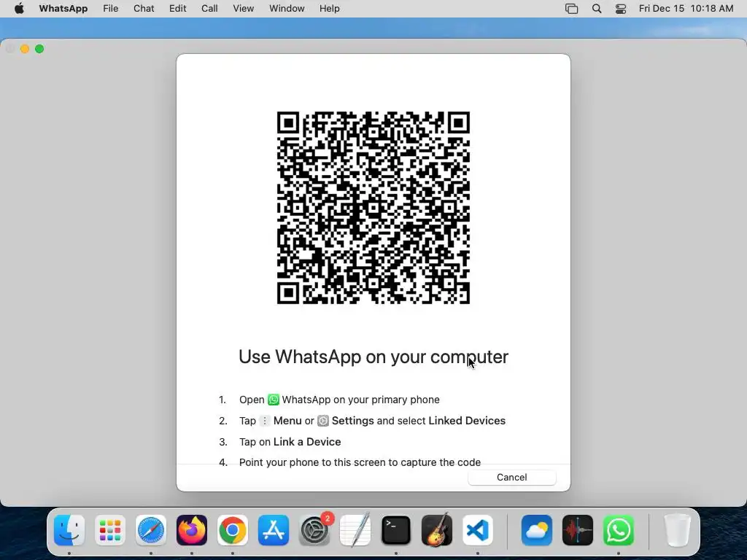
Task: Click 'Linked Devices' text in step 2
Action: 467,421
